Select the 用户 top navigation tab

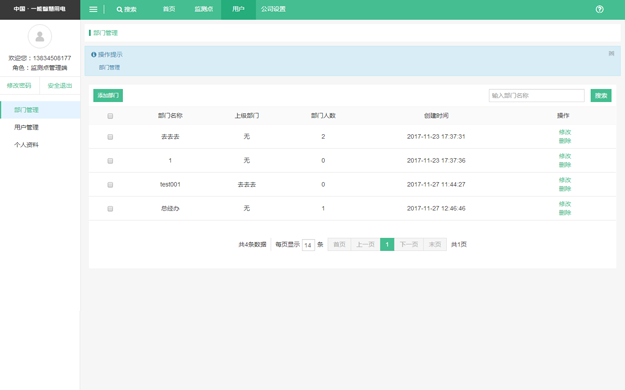coord(238,9)
